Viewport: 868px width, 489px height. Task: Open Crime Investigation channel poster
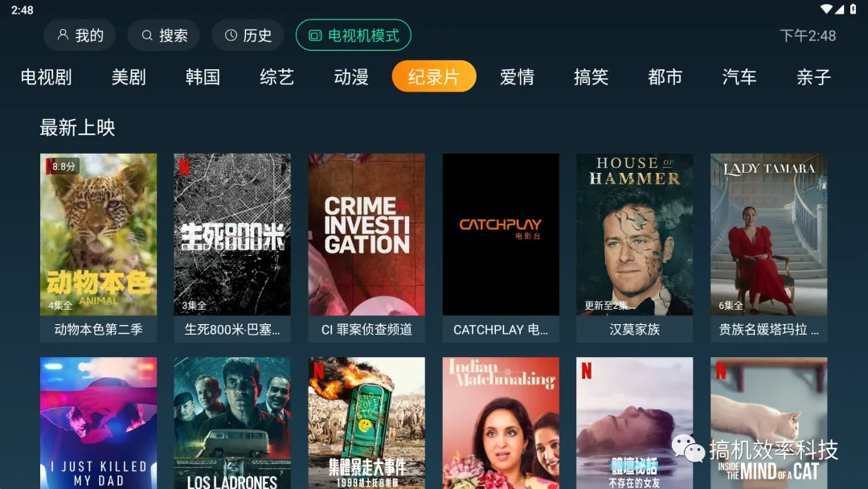tap(366, 248)
